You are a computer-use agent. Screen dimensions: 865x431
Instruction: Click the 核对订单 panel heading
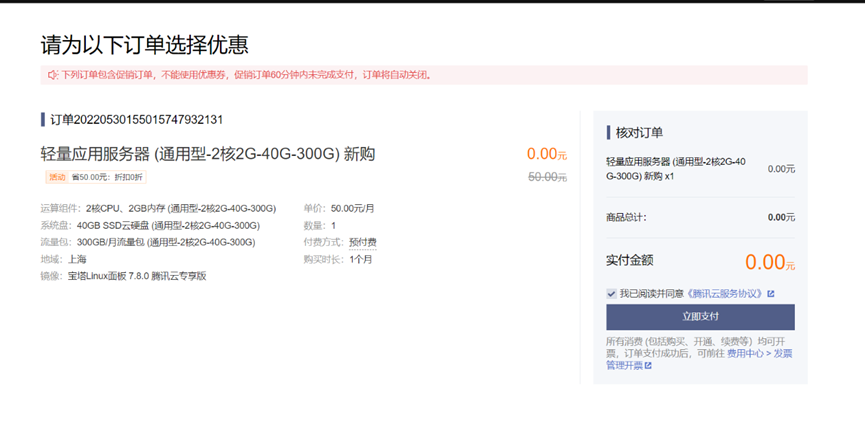[639, 132]
